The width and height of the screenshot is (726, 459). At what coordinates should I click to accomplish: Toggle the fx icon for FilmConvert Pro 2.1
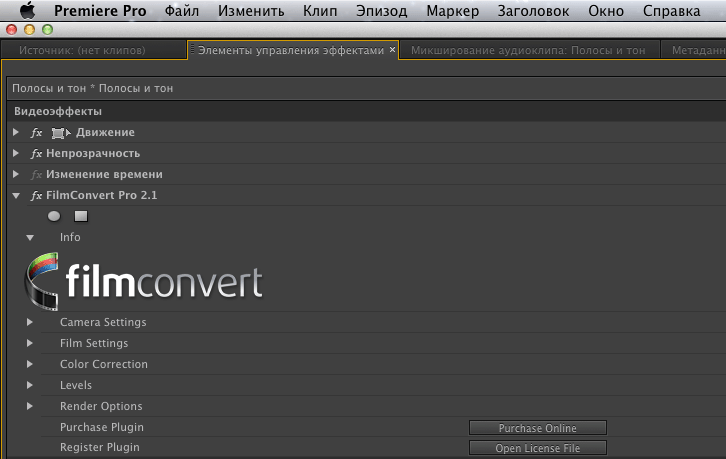pyautogui.click(x=36, y=195)
